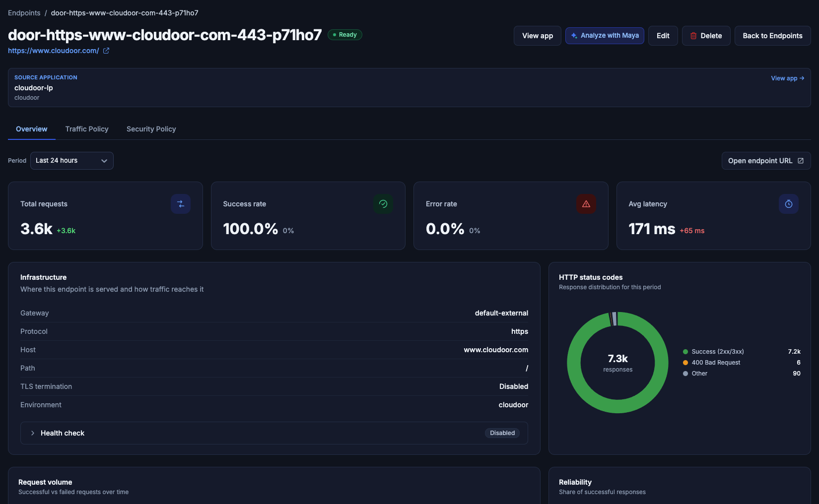The image size is (819, 504).
Task: Open the Traffic Policy tab
Action: coord(87,129)
